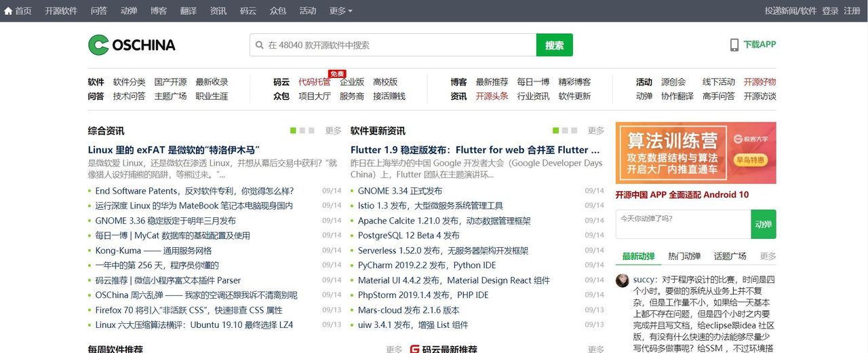Open 动弹 in the top navigation bar
The image size is (868, 353).
coord(129,11)
